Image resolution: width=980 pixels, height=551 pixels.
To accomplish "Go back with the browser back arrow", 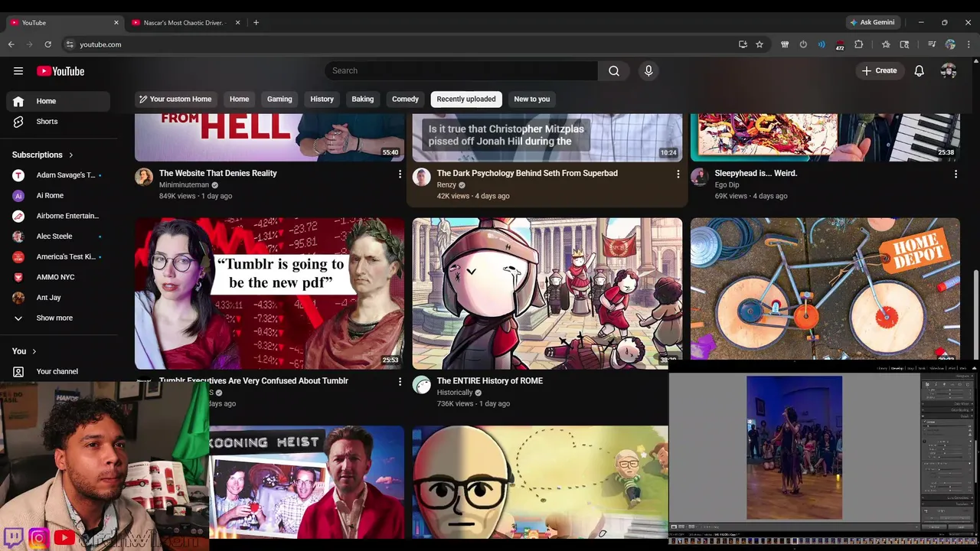I will [x=11, y=44].
